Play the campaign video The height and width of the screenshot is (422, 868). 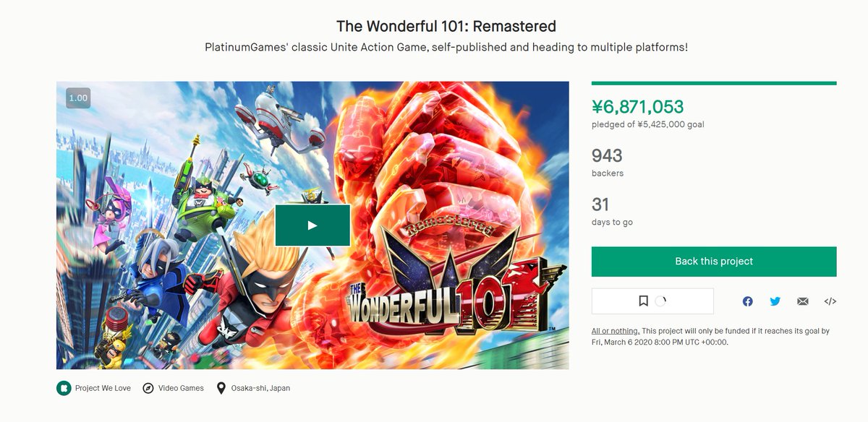312,225
